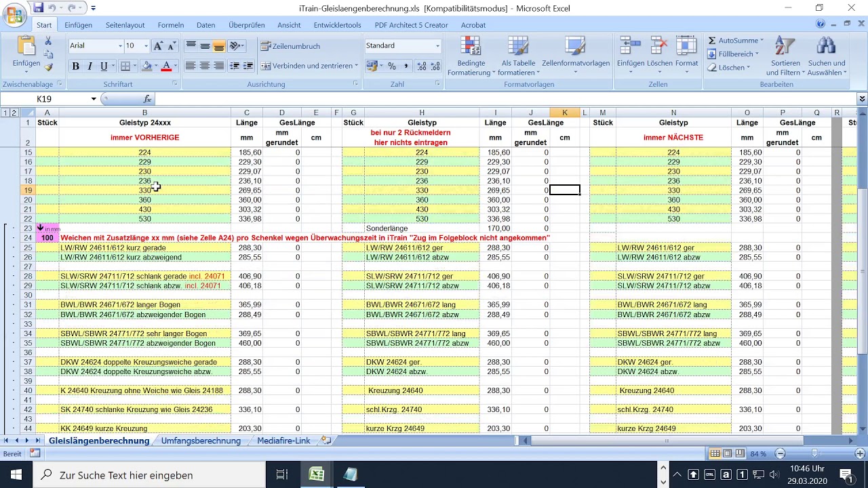Apply cell borders with the border icon
Viewport: 868px width, 488px height.
click(x=125, y=66)
